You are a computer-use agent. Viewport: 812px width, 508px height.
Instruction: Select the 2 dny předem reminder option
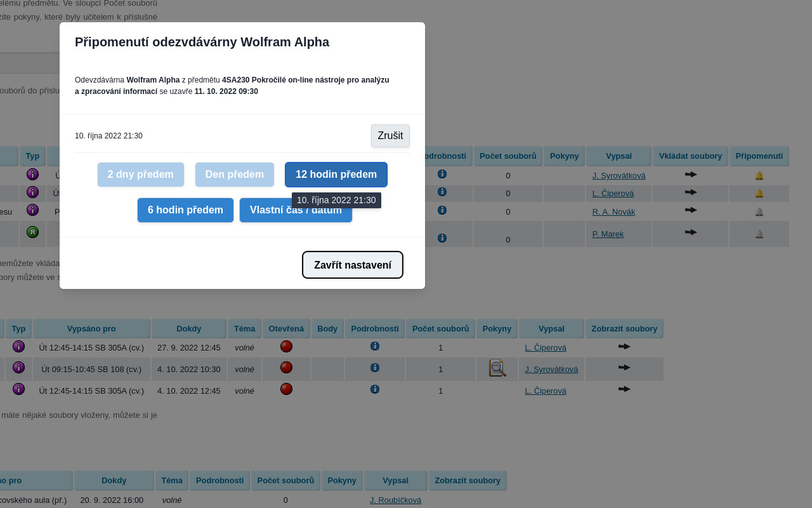(141, 175)
